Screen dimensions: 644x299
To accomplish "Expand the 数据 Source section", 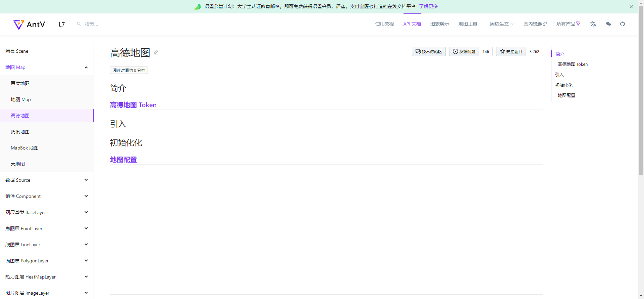I will coord(47,180).
